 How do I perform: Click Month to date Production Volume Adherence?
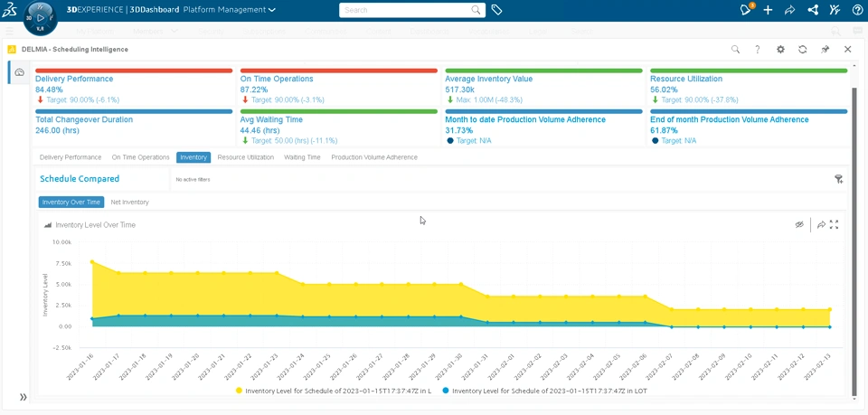[525, 119]
